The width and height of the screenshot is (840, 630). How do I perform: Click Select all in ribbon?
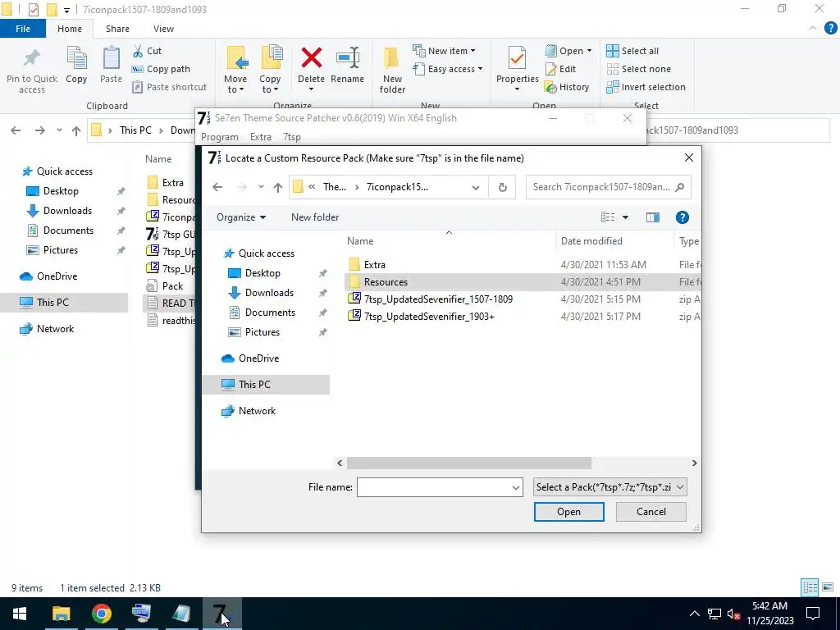tap(632, 51)
